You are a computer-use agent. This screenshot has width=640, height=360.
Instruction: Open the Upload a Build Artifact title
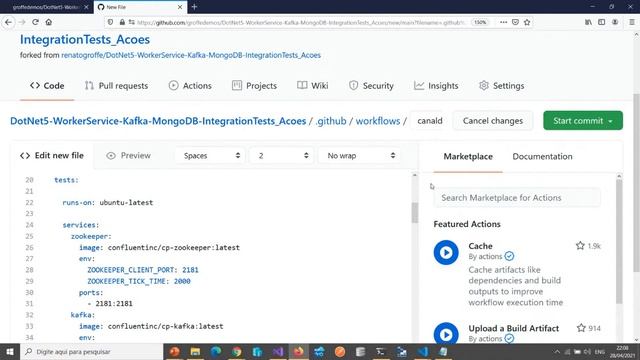(513, 328)
